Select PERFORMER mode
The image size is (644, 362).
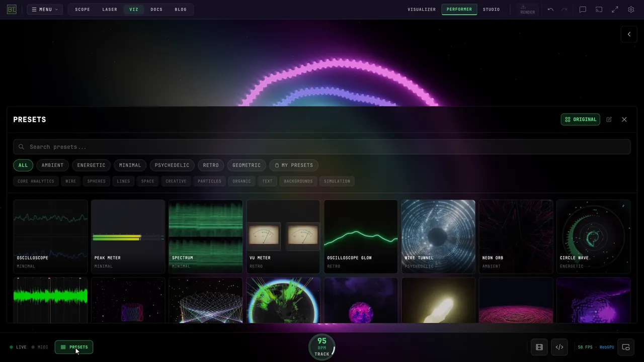click(x=459, y=10)
